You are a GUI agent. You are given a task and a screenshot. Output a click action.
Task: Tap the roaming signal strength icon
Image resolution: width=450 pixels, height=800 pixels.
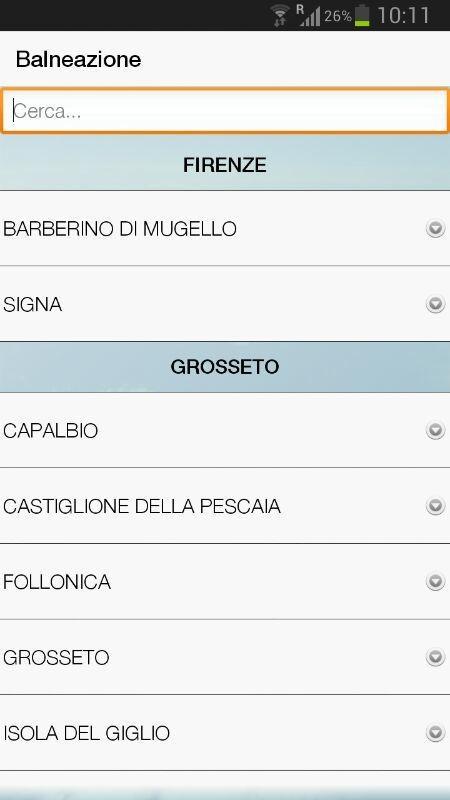click(308, 15)
